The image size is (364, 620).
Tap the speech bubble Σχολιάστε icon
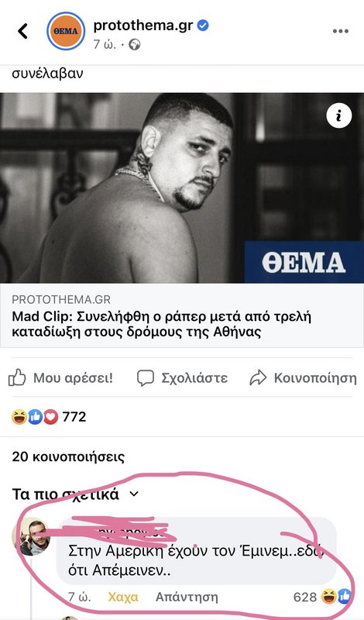click(x=146, y=378)
